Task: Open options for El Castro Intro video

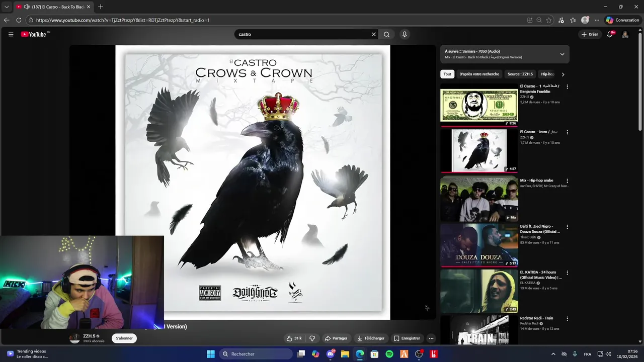Action: coord(567,132)
